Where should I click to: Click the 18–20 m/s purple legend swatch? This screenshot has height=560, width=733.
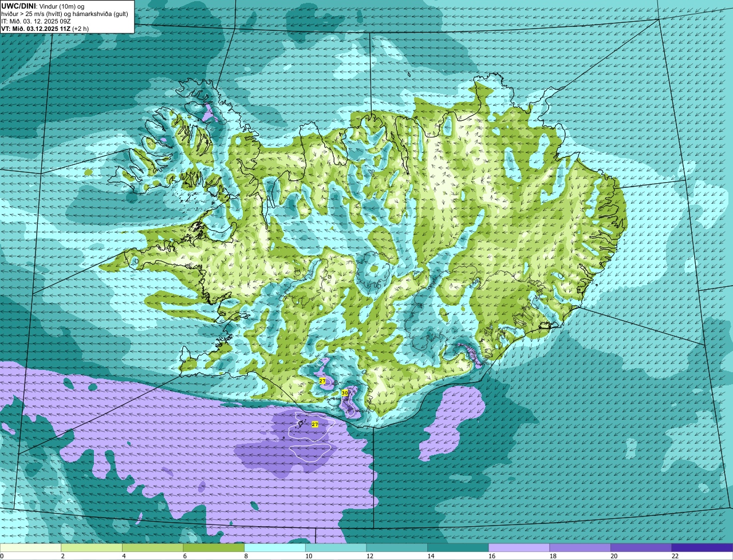(580, 547)
